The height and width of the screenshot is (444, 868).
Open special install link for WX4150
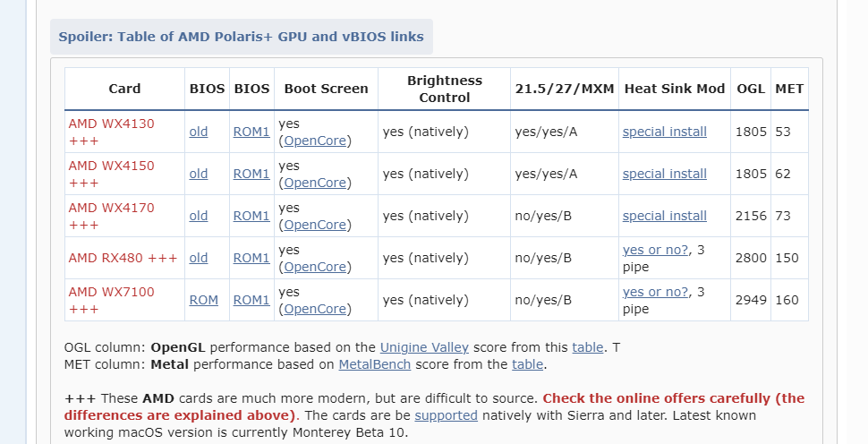664,174
